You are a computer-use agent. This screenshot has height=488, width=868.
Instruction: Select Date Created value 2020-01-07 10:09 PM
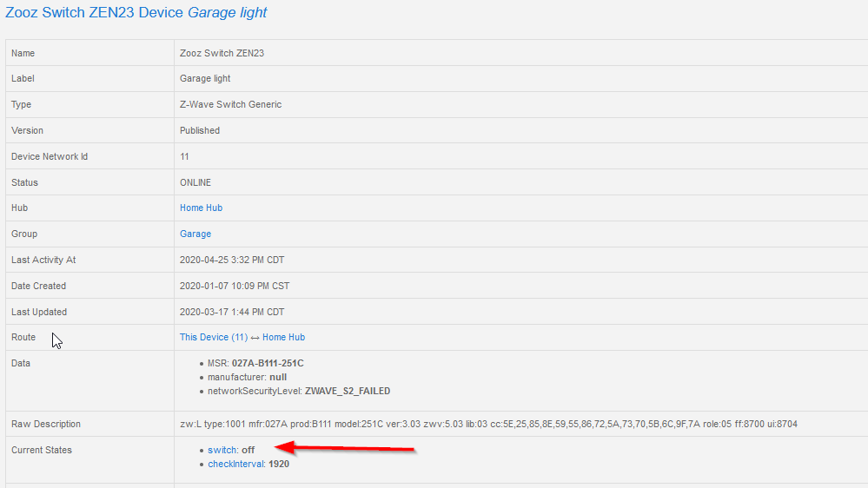tap(235, 286)
